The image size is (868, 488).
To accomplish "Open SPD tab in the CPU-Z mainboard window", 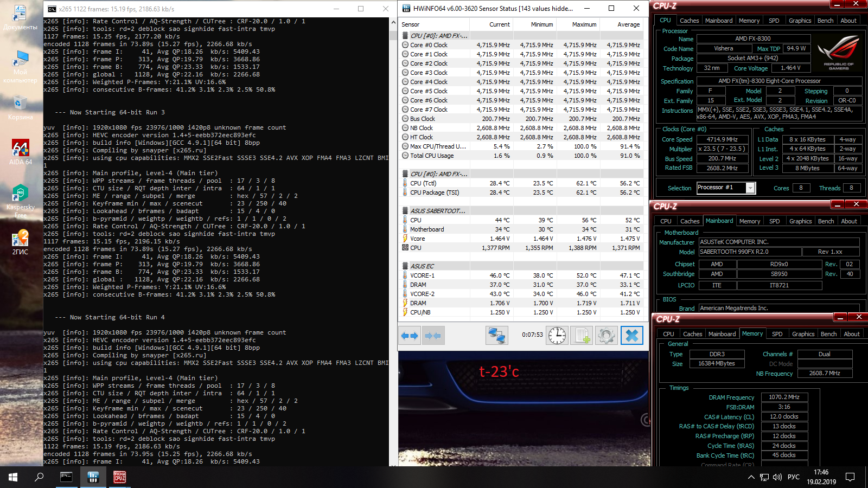I will 775,221.
